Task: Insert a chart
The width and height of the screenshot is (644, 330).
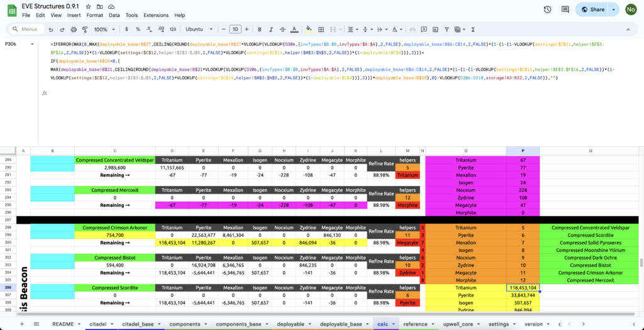Action: tap(435, 30)
